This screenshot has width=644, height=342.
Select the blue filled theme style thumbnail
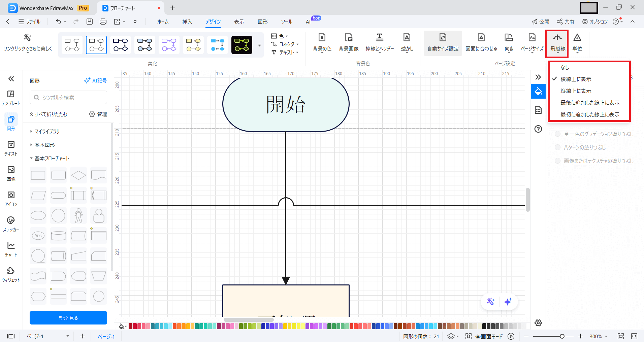point(218,45)
